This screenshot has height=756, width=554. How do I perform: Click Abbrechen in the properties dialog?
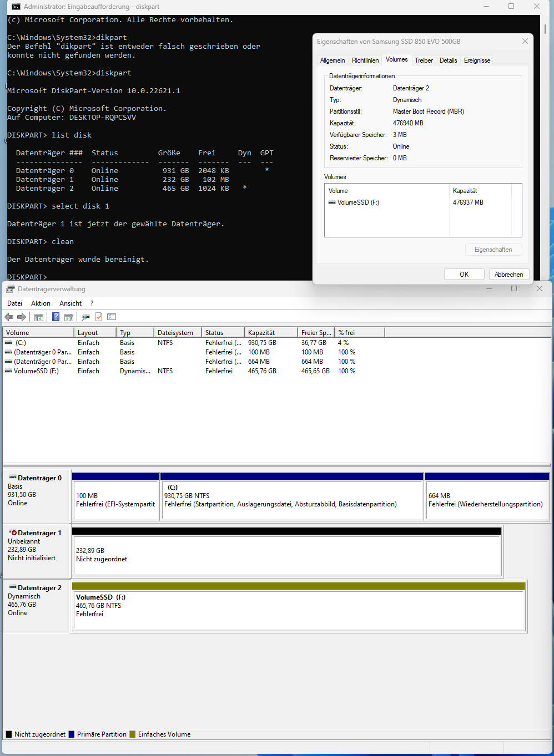508,275
